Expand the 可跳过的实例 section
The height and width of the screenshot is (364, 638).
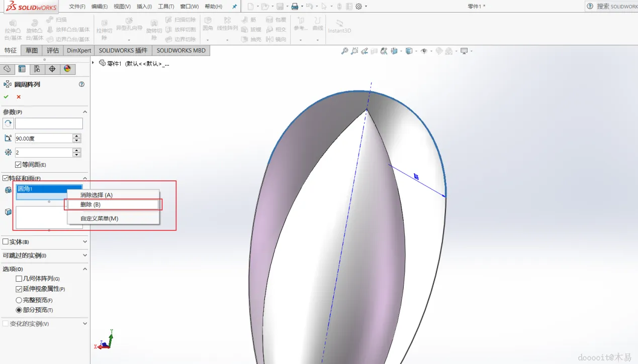pos(85,256)
